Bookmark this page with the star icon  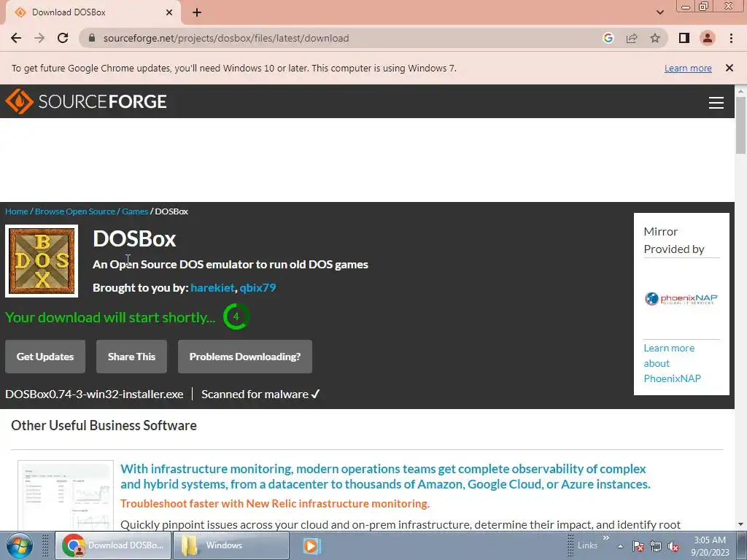coord(655,38)
